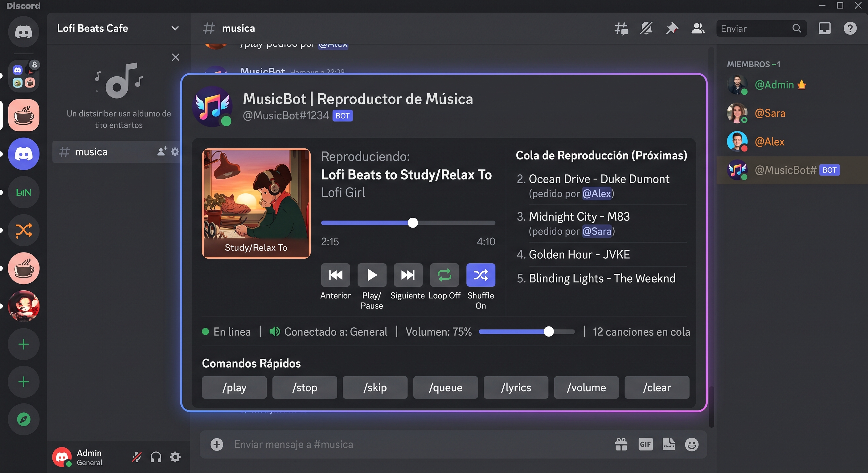Click the text 12 canciones en cola
Screen dimensions: 868x473
[x=641, y=332]
